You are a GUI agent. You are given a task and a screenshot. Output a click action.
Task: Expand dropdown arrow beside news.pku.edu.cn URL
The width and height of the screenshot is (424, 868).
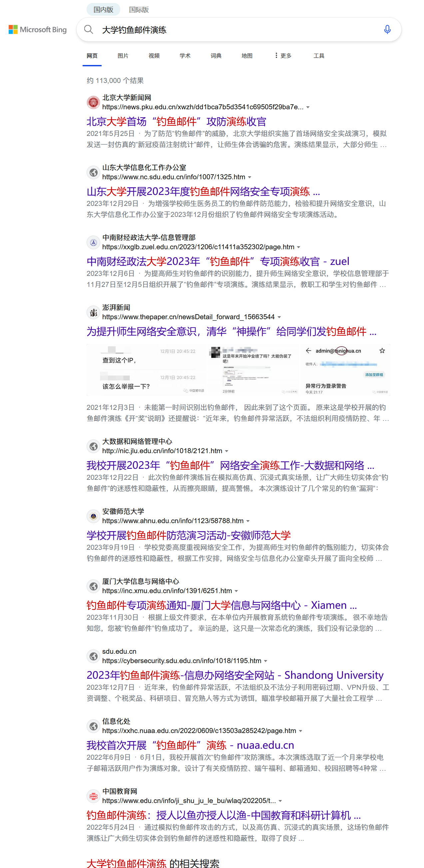click(x=308, y=108)
